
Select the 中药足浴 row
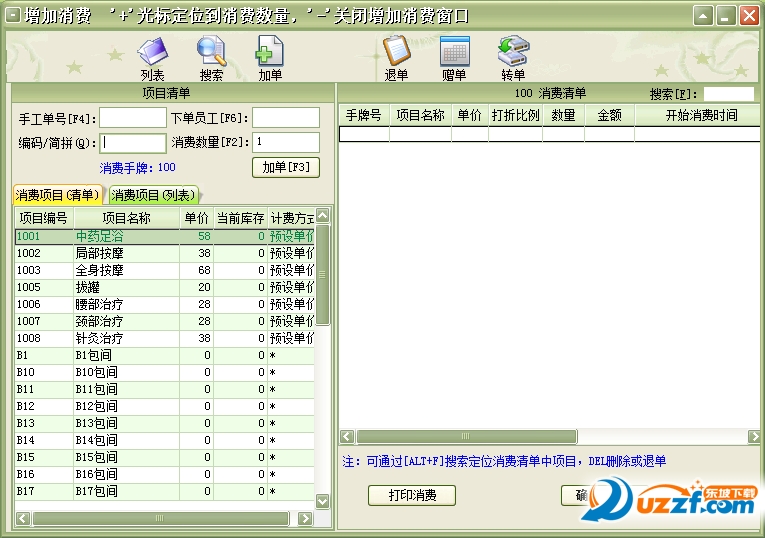(x=165, y=236)
